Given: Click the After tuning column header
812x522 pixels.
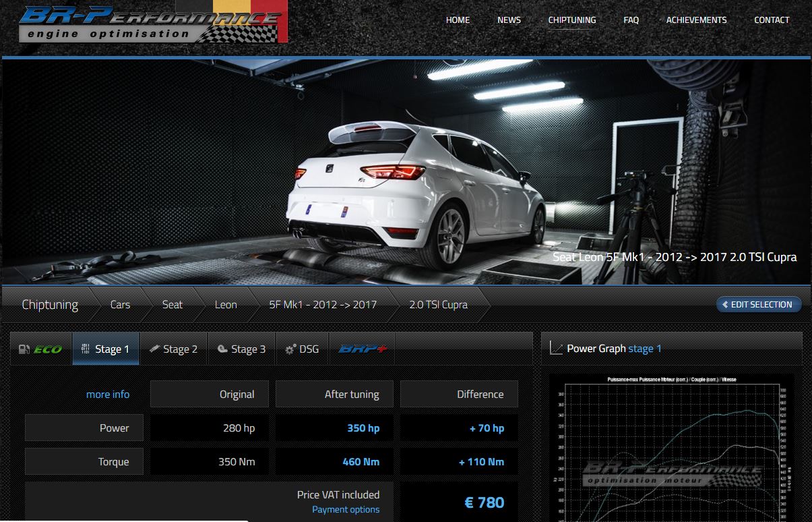Looking at the screenshot, I should [x=334, y=395].
